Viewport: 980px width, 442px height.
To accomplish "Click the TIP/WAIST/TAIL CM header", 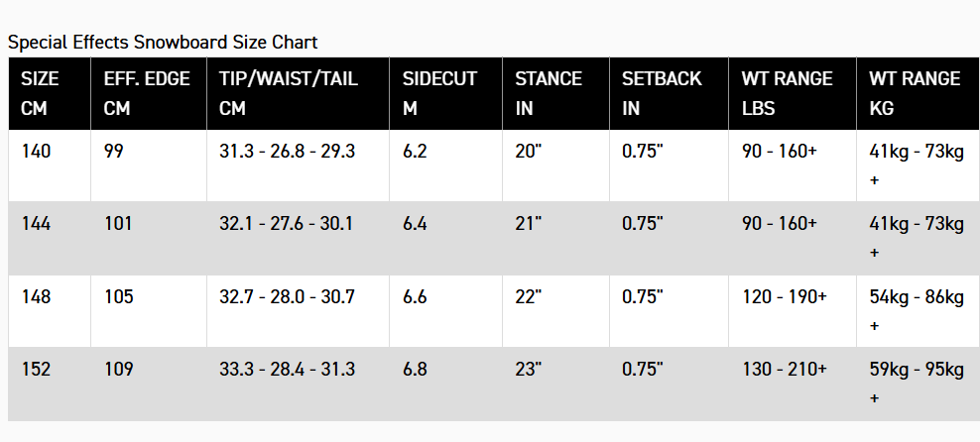I will coord(289,93).
